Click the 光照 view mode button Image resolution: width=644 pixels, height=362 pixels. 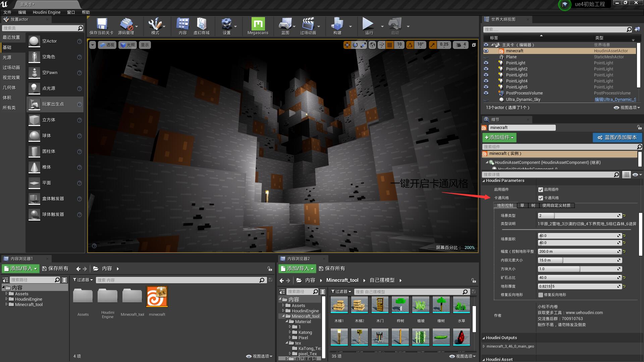coord(128,45)
